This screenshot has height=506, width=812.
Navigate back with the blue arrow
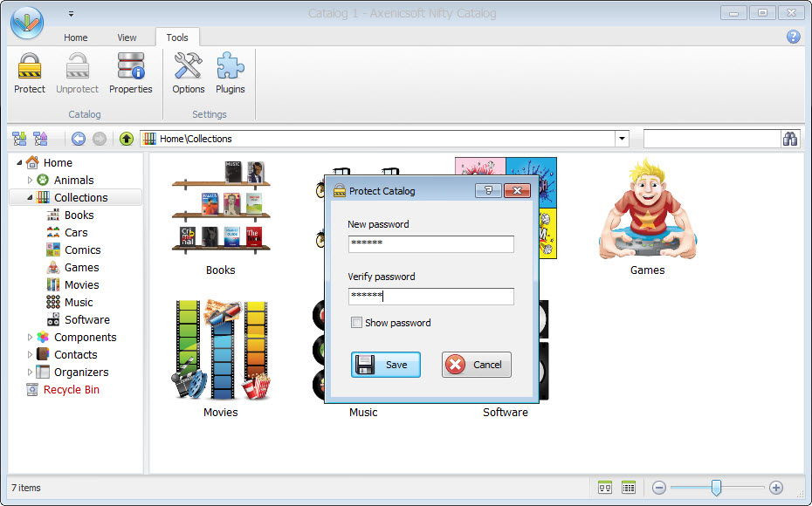pos(79,139)
